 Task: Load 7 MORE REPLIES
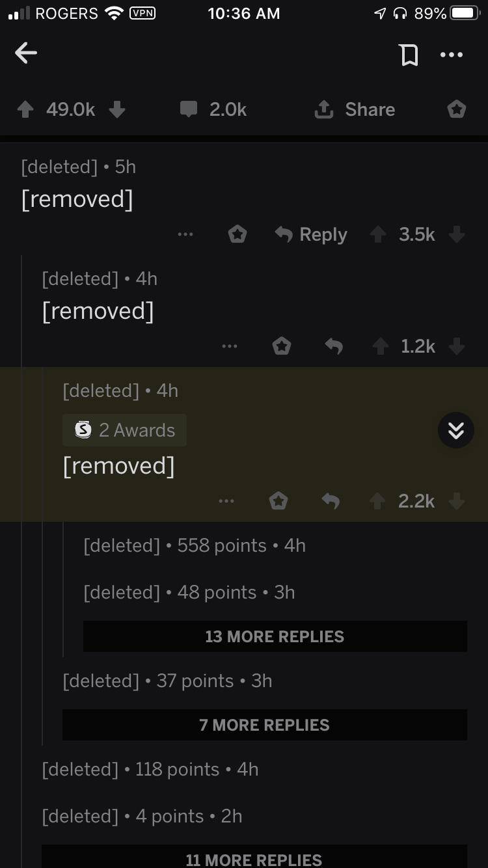[x=264, y=725]
